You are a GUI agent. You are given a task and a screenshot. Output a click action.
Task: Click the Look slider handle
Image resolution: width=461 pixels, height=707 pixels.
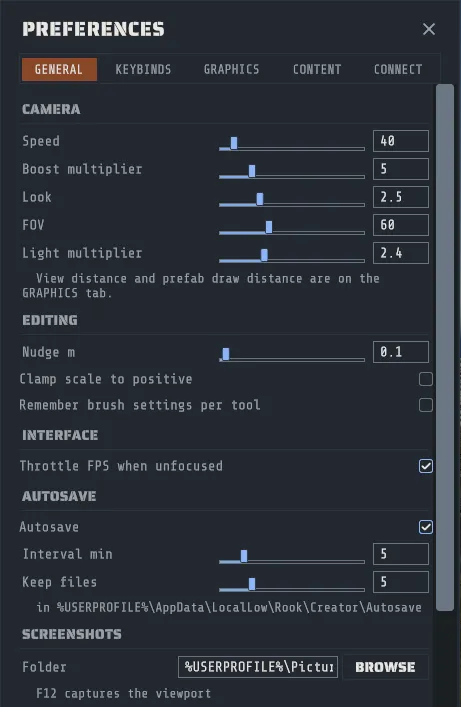(259, 199)
